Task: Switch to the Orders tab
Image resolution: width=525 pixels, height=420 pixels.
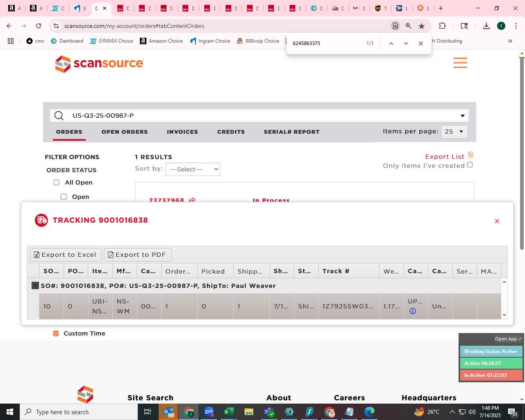Action: [69, 132]
